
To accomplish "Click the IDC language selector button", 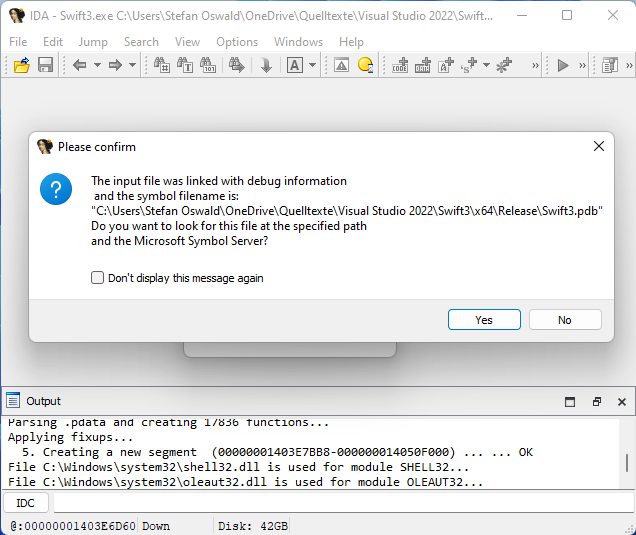I will click(26, 503).
